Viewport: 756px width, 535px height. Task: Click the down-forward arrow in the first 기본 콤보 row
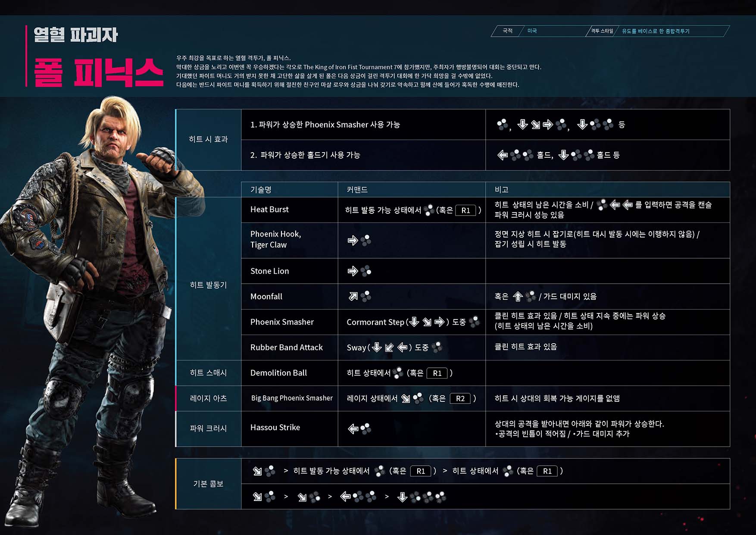[257, 471]
